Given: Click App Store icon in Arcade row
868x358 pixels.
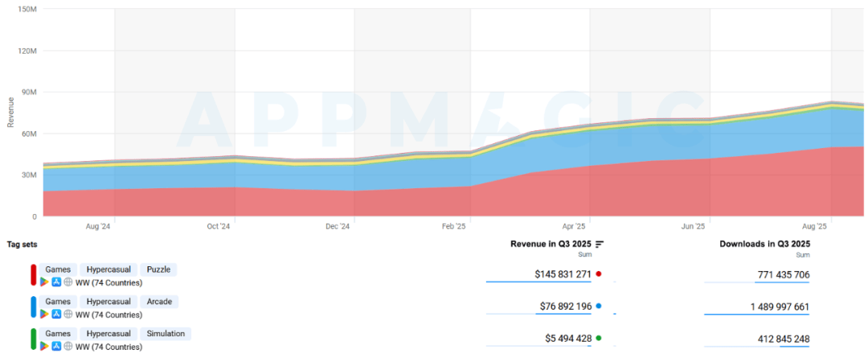Looking at the screenshot, I should pos(56,315).
